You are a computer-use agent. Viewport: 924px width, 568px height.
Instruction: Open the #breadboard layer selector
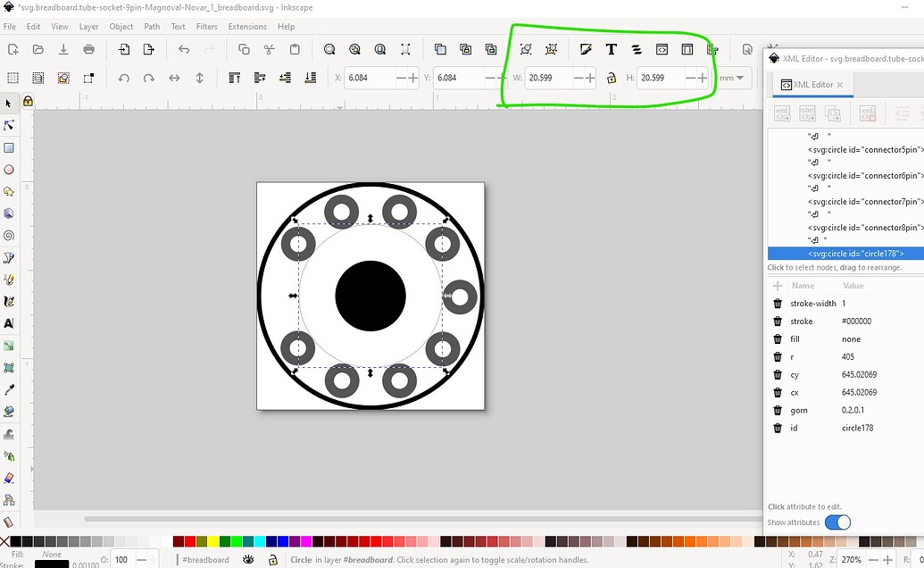pyautogui.click(x=205, y=560)
